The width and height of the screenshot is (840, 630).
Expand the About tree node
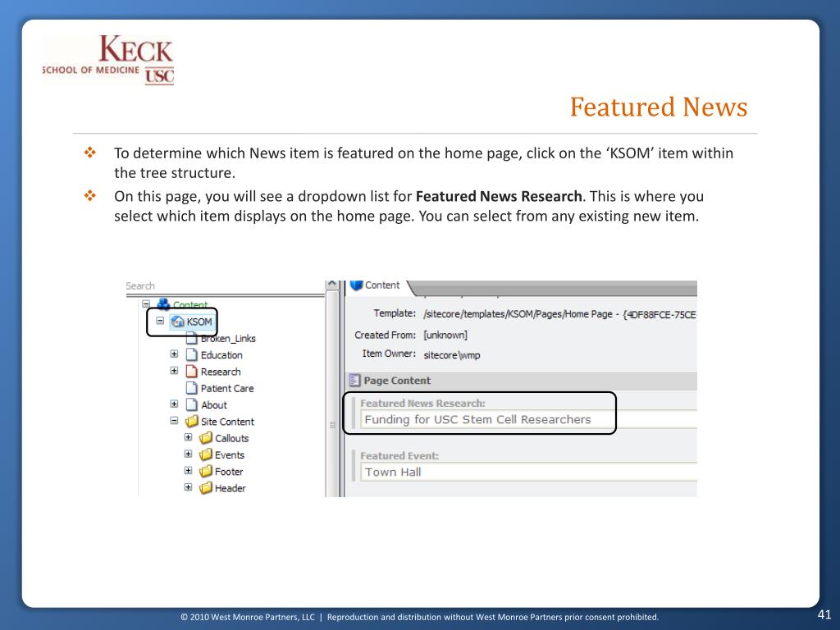(174, 404)
